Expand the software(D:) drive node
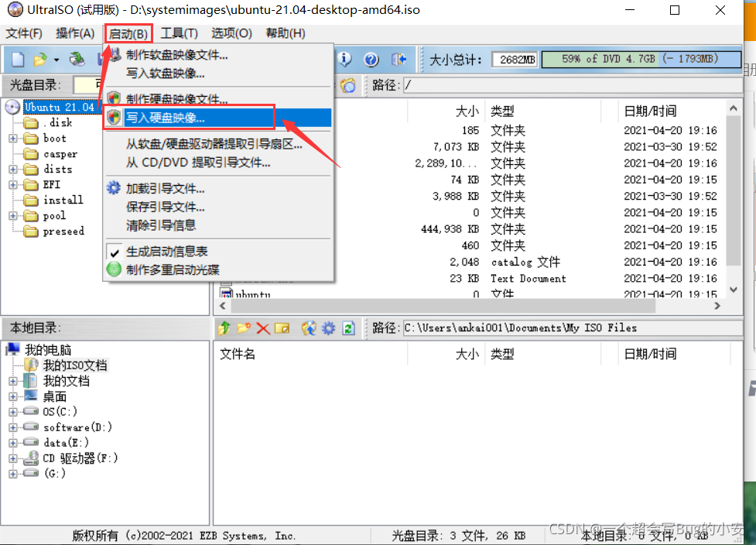756x545 pixels. [13, 427]
